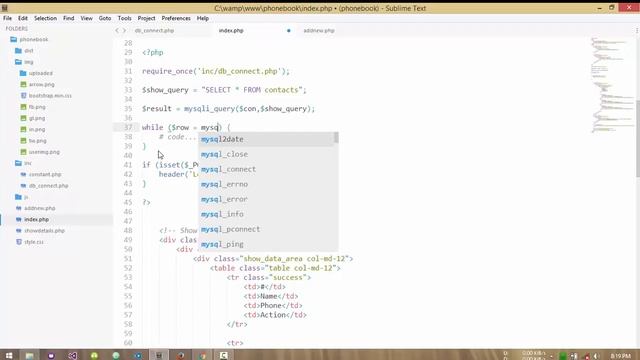Screen dimensions: 640x360
Task: Open the Goto menu
Action: pyautogui.click(x=105, y=18)
